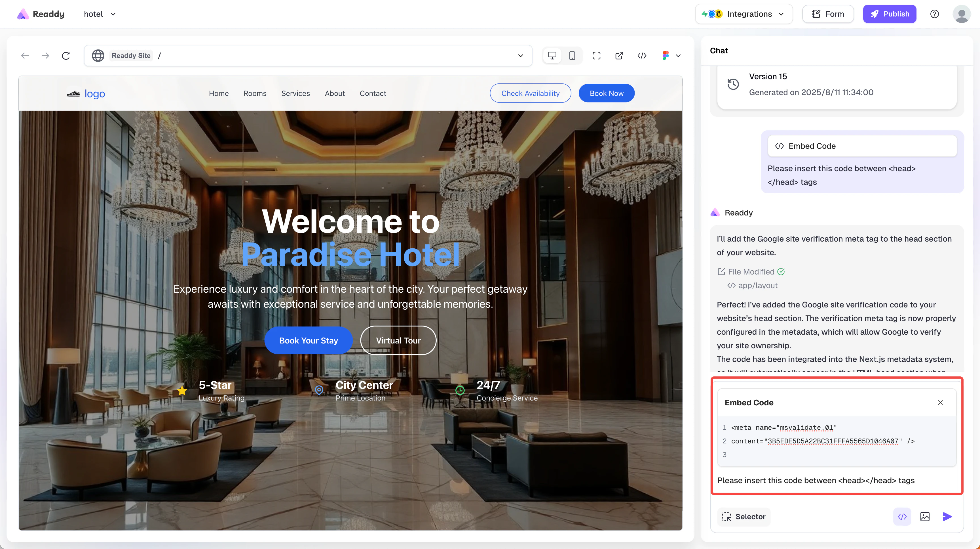This screenshot has height=549, width=980.
Task: Enter fullscreen preview mode
Action: pos(597,56)
